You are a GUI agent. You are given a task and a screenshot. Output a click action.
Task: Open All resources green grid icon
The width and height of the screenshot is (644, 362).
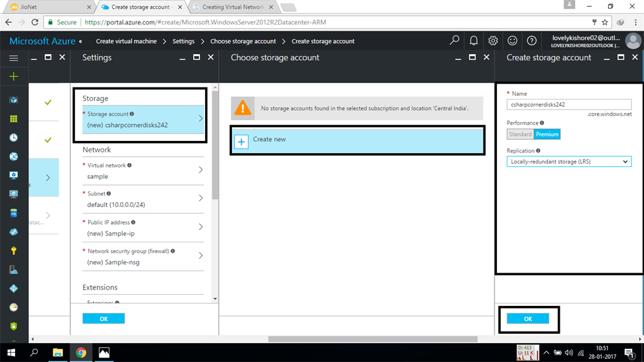point(14,119)
